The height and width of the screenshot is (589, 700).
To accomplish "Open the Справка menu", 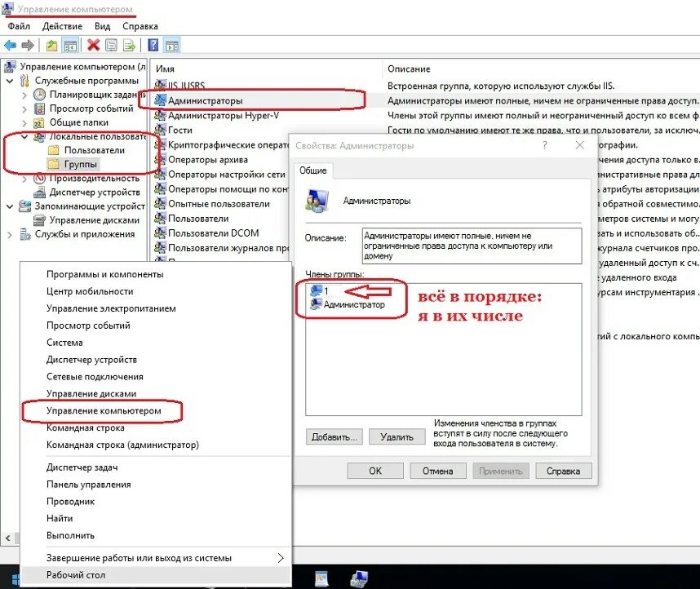I will [x=140, y=26].
